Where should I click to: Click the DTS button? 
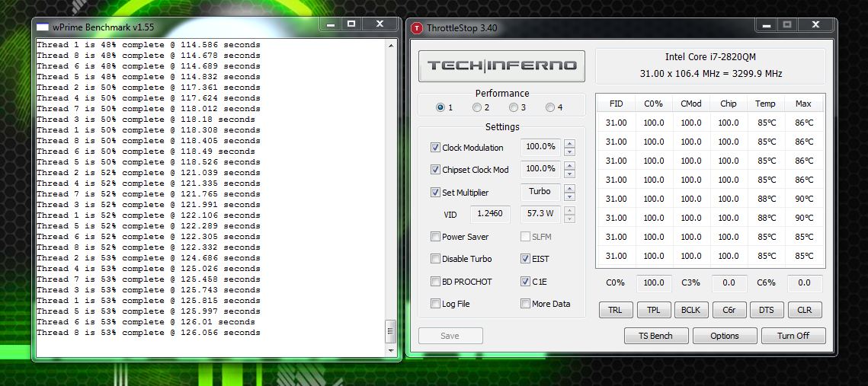coord(767,310)
